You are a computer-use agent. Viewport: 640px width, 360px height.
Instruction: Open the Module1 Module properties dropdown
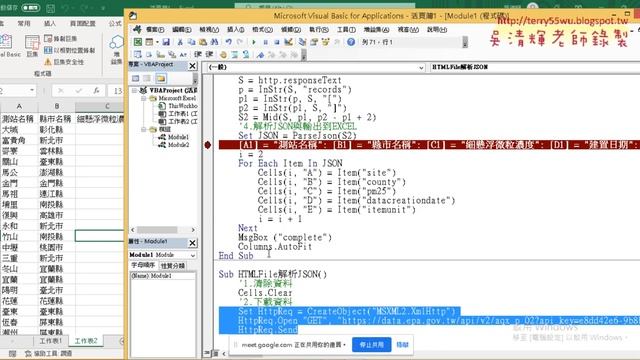coord(193,255)
